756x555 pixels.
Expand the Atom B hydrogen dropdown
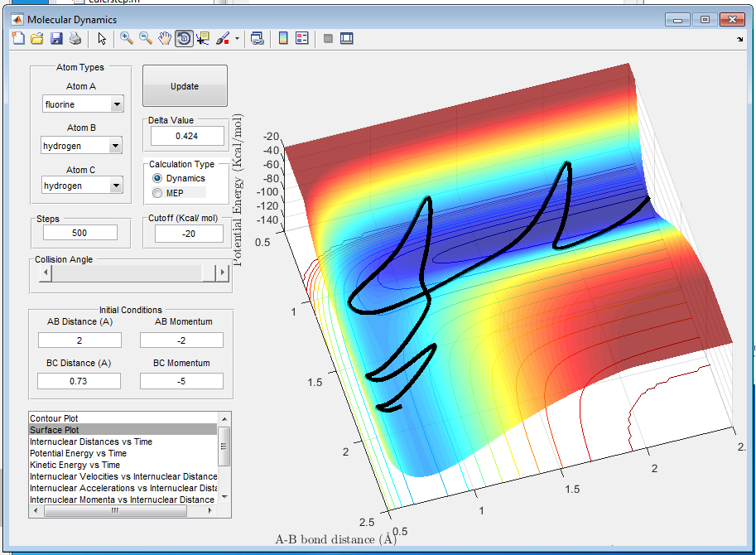(115, 146)
